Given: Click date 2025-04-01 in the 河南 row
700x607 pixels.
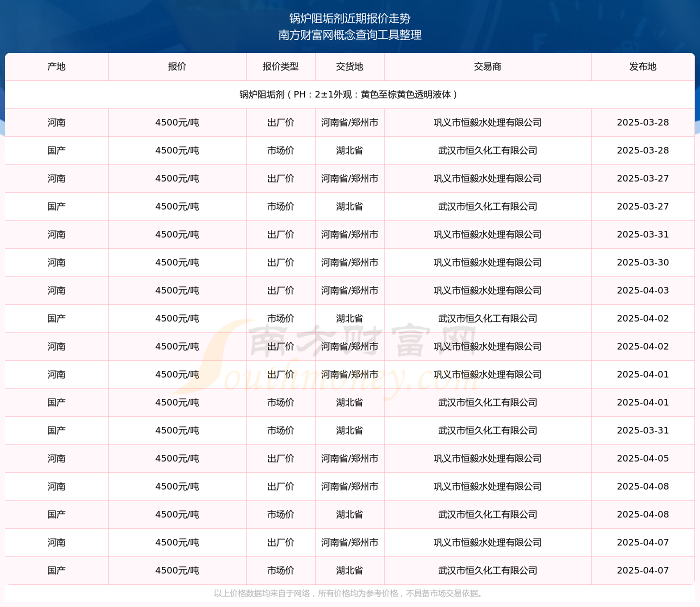Looking at the screenshot, I should coord(643,374).
